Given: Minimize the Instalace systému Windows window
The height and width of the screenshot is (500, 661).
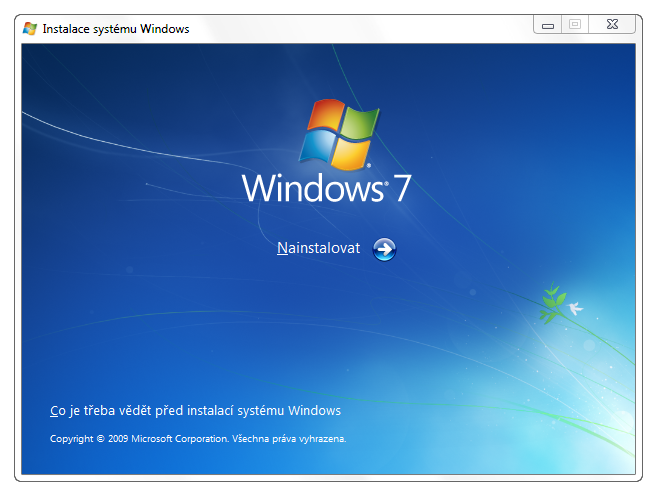Looking at the screenshot, I should pos(548,25).
